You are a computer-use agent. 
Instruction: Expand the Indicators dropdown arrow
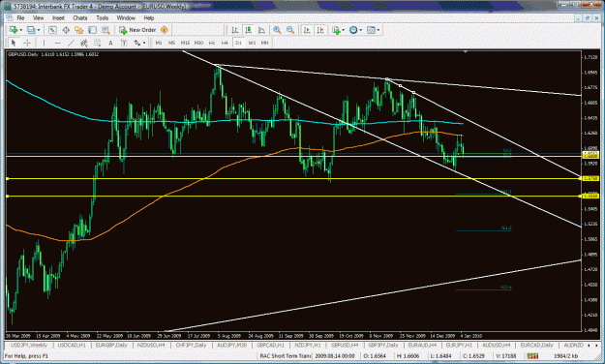point(344,30)
